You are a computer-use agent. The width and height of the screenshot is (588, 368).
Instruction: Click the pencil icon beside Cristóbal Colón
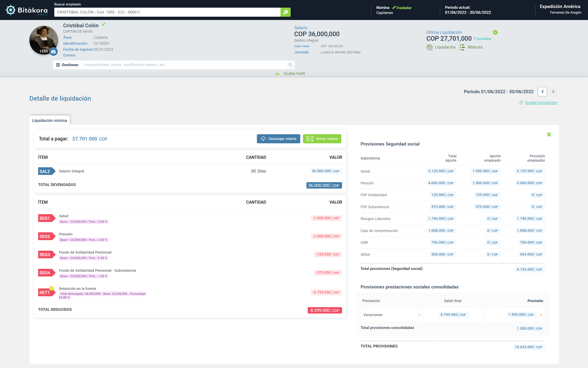click(x=104, y=24)
